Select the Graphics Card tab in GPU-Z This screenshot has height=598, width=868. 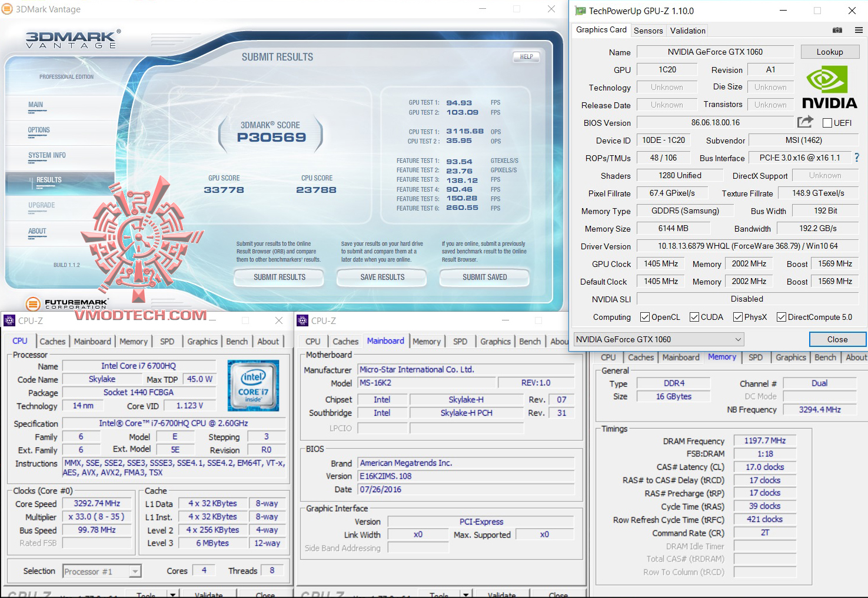[601, 30]
